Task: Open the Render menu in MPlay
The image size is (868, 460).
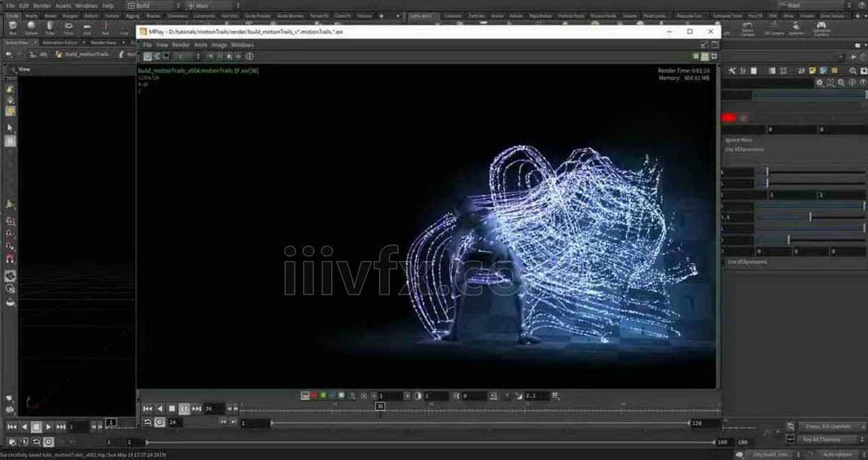Action: [x=181, y=45]
